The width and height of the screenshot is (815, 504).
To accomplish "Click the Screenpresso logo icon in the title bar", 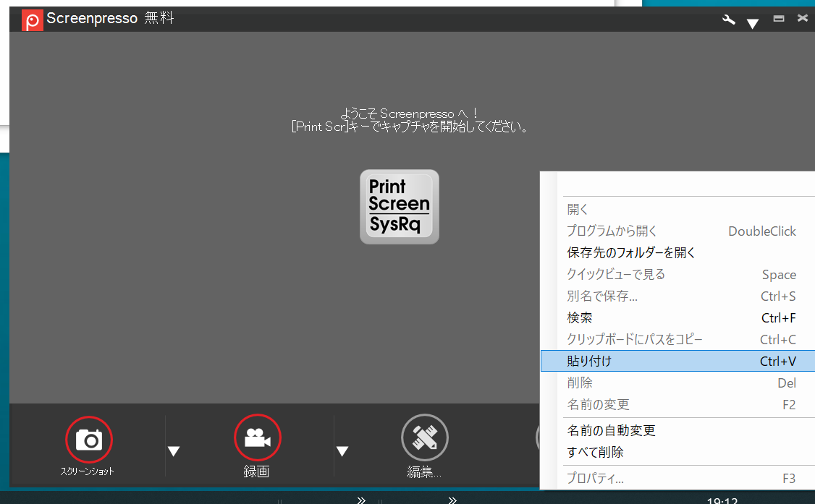I will (x=33, y=20).
